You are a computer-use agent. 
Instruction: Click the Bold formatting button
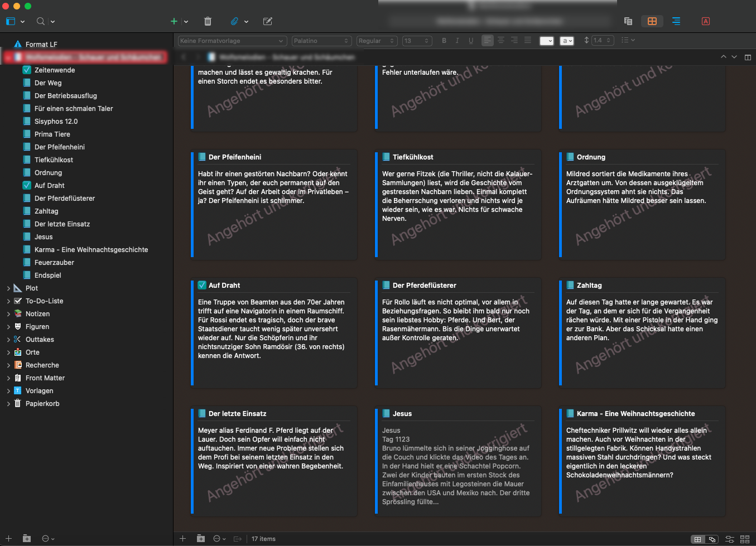point(444,41)
